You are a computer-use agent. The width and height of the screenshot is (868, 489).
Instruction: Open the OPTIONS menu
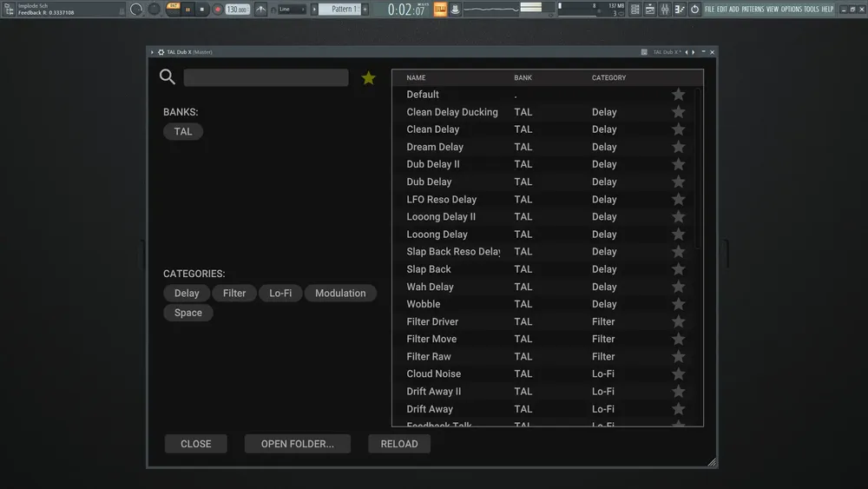click(792, 10)
